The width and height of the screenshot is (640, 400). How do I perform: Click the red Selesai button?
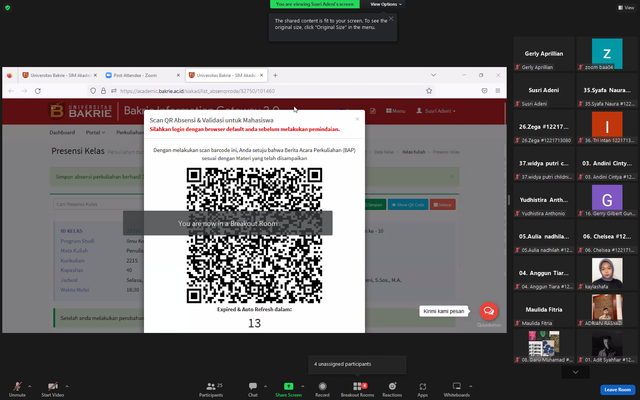click(x=442, y=204)
